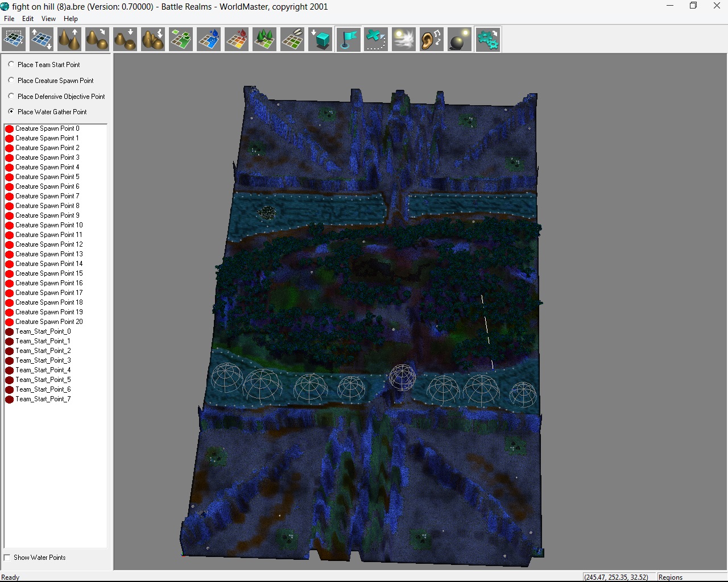Viewport: 728px width, 582px height.
Task: Choose the grid with leaves tool
Action: coord(292,39)
